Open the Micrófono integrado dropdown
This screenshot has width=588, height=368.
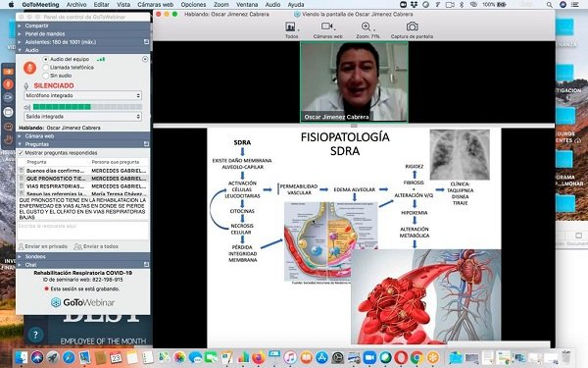(x=83, y=96)
